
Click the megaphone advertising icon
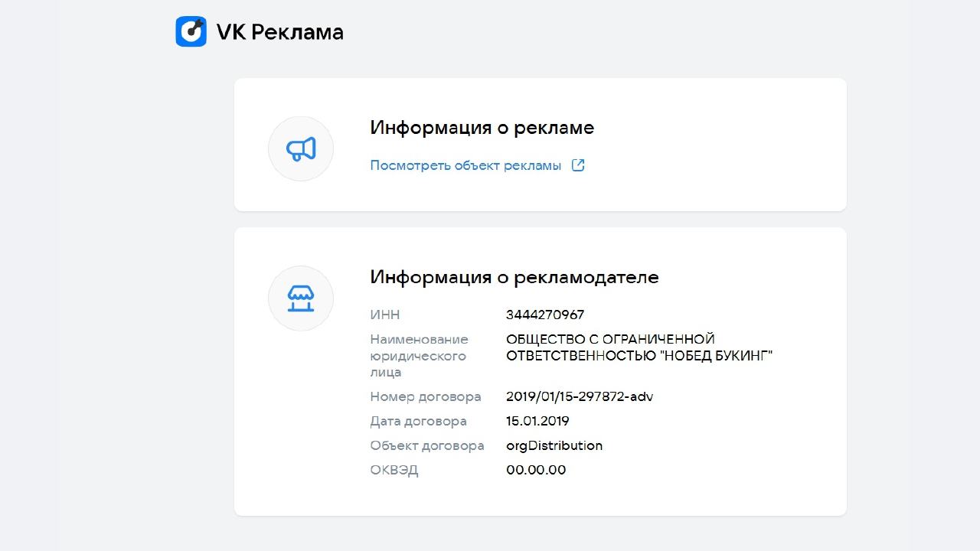301,148
